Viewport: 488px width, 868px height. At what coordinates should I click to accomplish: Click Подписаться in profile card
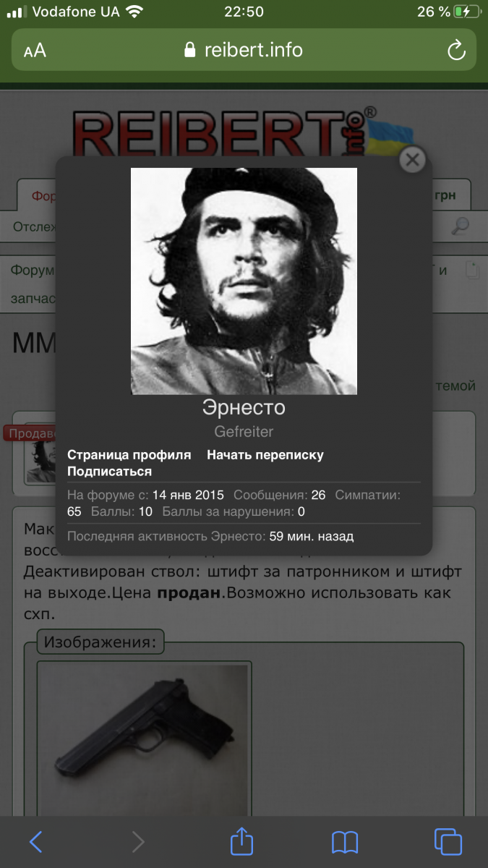click(x=109, y=472)
